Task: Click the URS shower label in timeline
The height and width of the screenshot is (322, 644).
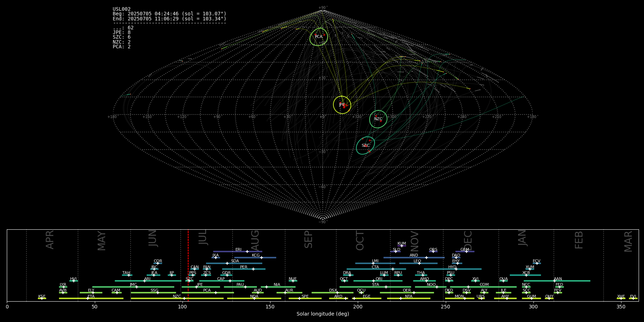Action: (x=480, y=297)
